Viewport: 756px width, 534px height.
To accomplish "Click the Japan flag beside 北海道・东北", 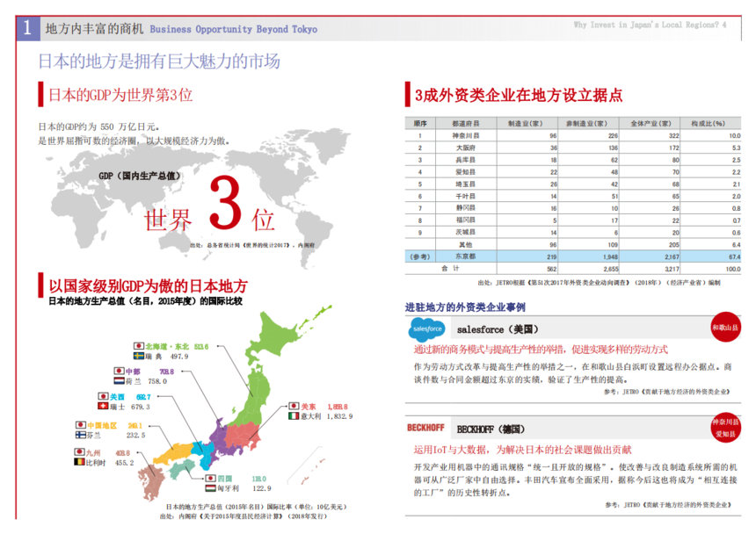I will (x=139, y=346).
